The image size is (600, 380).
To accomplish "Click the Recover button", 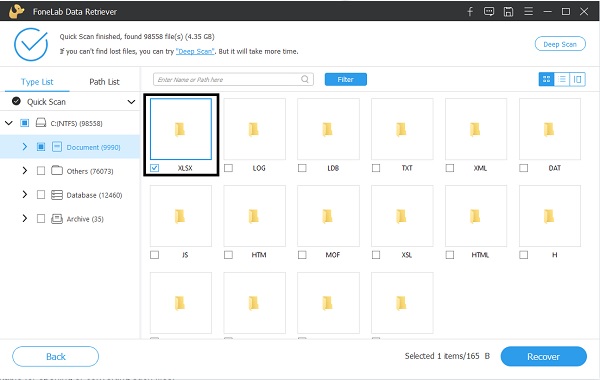I will 543,356.
